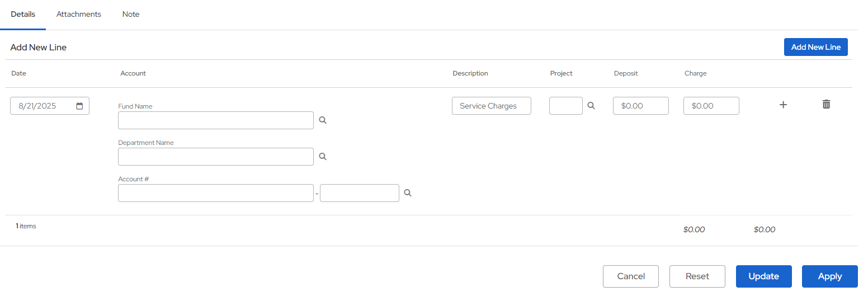The width and height of the screenshot is (868, 296).
Task: Click the Fund Name search magnifier
Action: click(323, 120)
